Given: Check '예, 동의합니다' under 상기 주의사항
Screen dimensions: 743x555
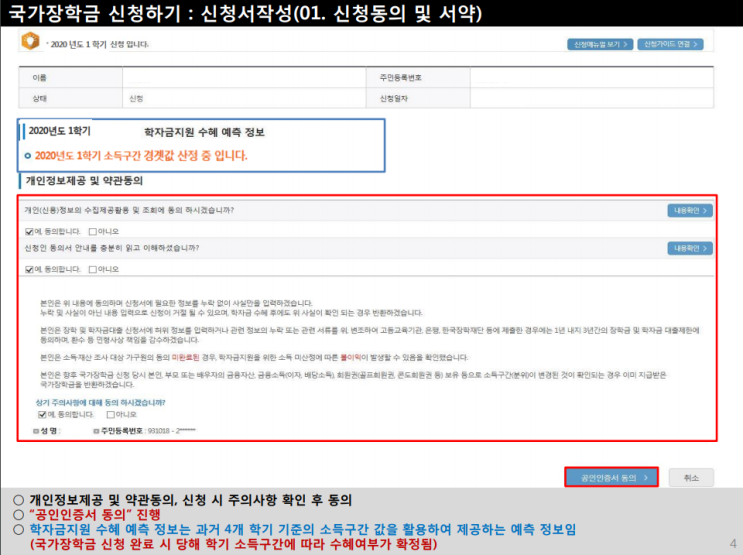Looking at the screenshot, I should point(42,415).
